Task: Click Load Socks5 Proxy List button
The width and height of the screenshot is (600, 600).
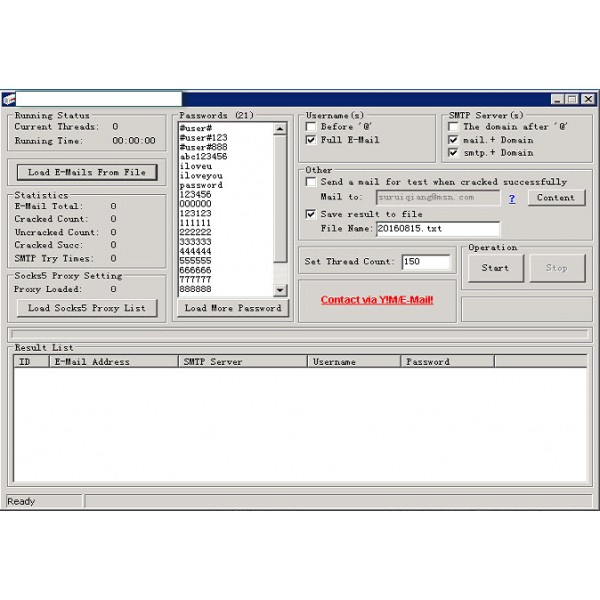Action: coord(86,308)
